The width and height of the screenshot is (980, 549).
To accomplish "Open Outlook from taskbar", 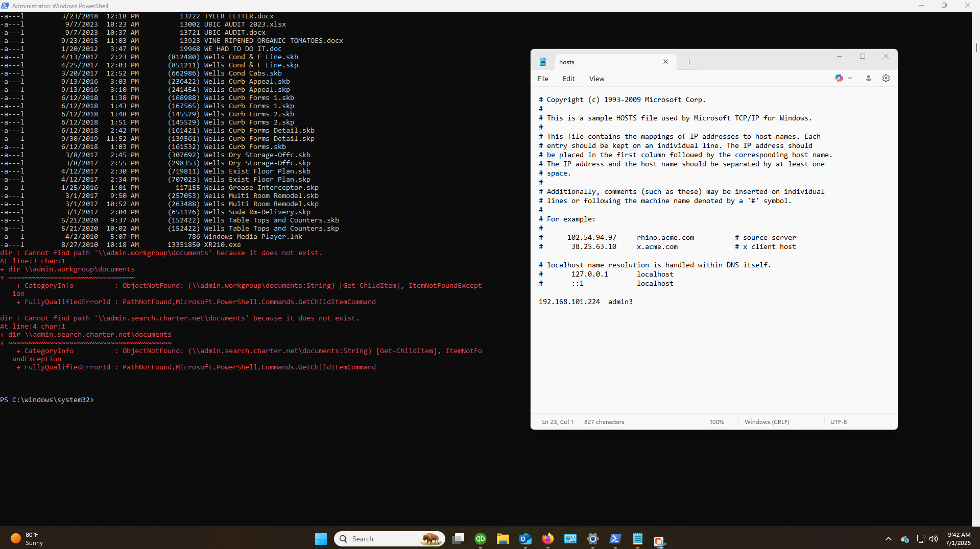I will click(525, 539).
